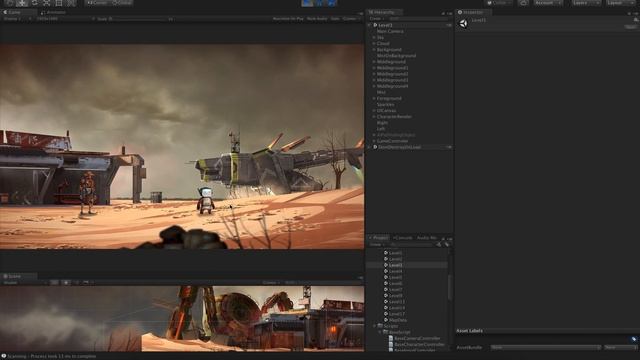This screenshot has width=640, height=360.
Task: Open the Scene view Gizmos dropdown
Action: (271, 282)
